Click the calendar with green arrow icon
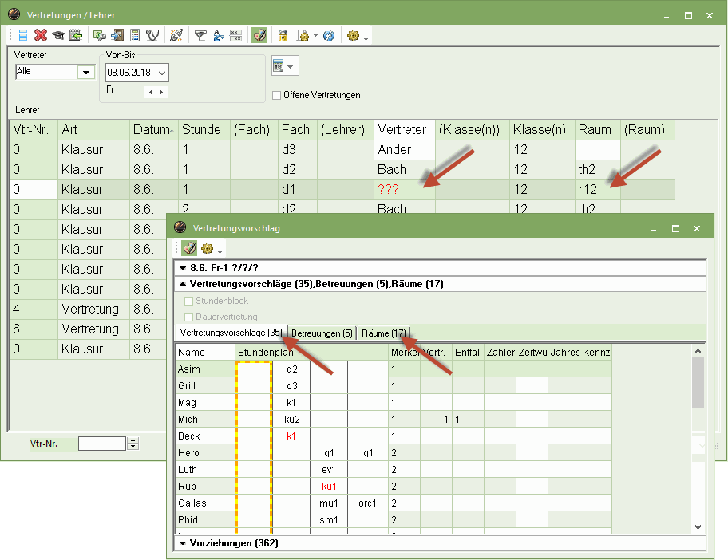 76,35
